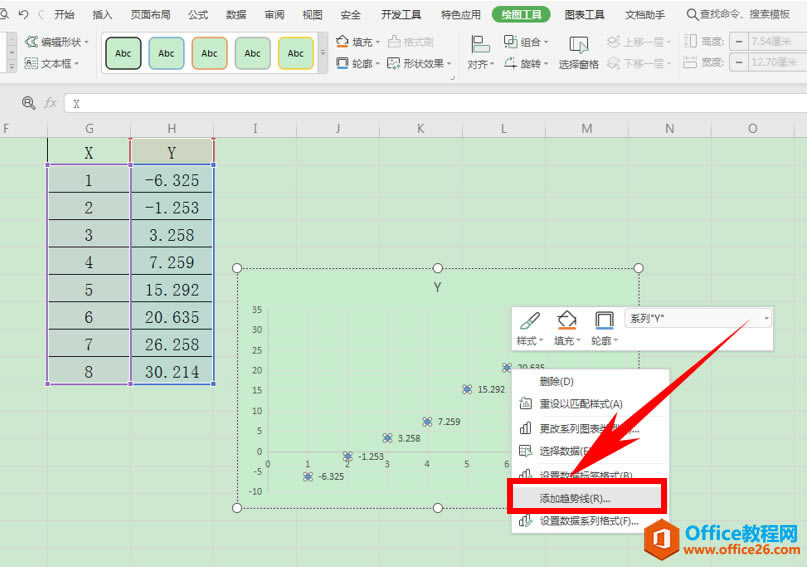The image size is (807, 567).
Task: Expand the 组合 dropdown arrow
Action: [546, 42]
